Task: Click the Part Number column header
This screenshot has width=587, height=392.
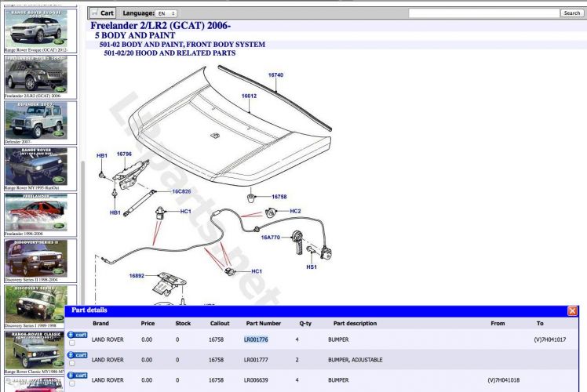Action: pos(263,324)
